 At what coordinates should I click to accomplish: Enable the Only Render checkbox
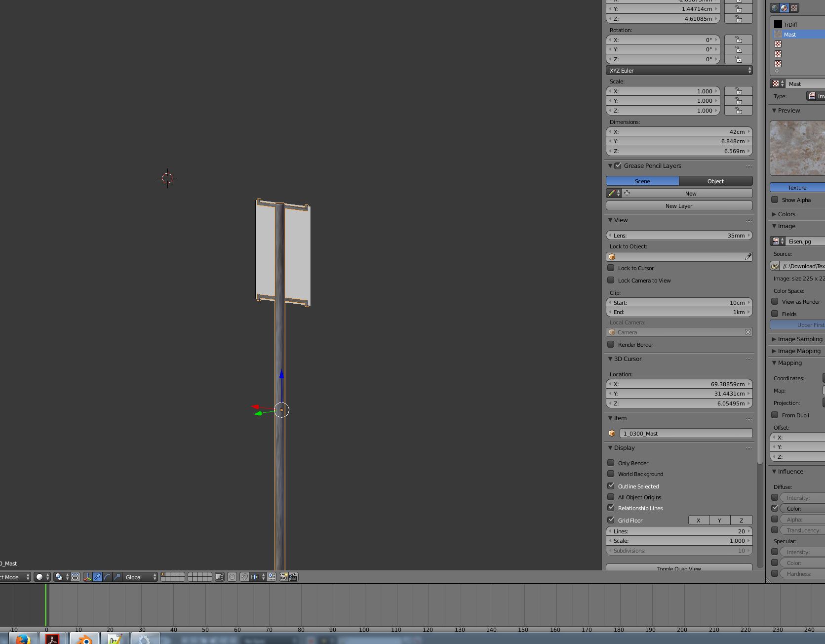click(x=611, y=463)
